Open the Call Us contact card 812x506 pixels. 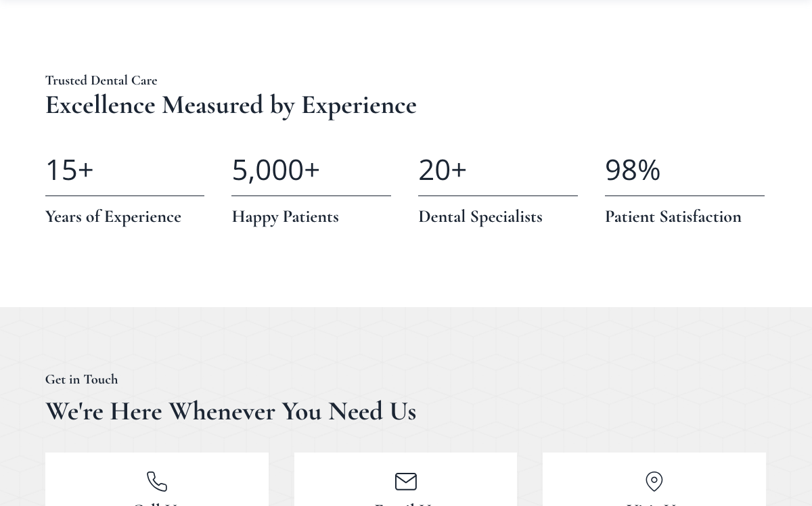pyautogui.click(x=157, y=480)
